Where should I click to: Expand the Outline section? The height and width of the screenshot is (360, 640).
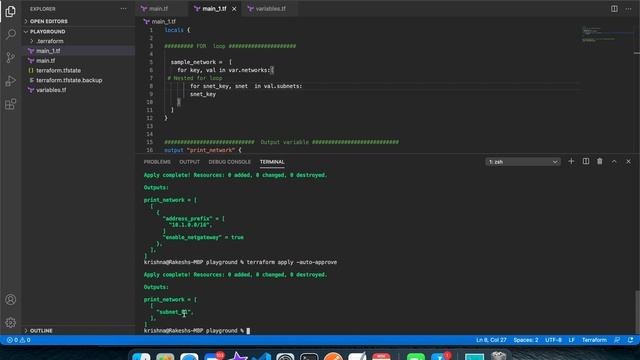coord(78,331)
